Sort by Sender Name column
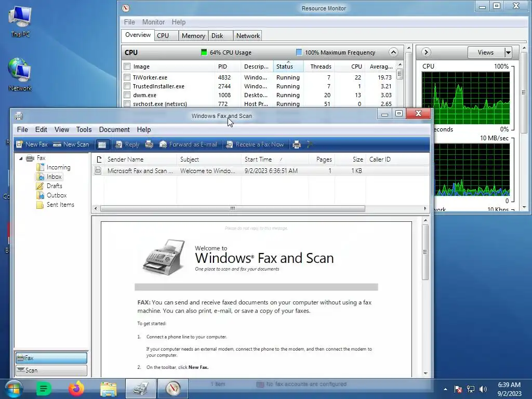Image resolution: width=532 pixels, height=399 pixels. coord(140,159)
